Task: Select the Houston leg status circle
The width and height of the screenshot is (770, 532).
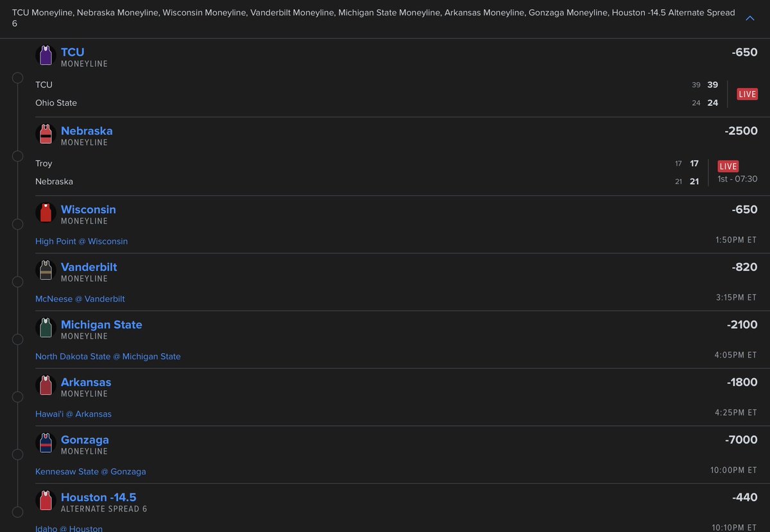Action: [x=18, y=512]
